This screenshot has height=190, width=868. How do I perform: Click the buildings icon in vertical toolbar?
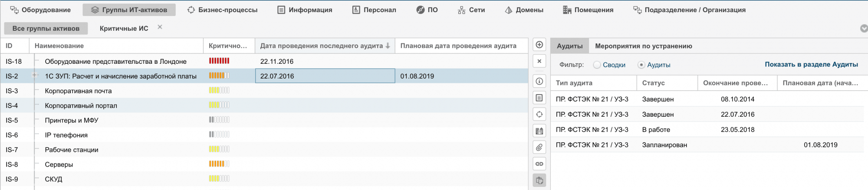(539, 131)
